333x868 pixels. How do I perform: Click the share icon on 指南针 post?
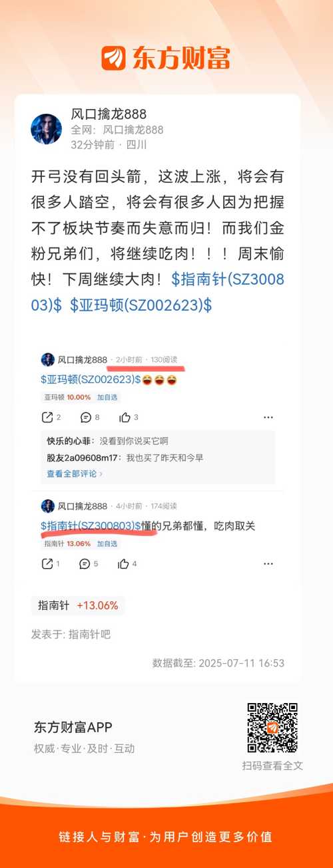click(47, 563)
